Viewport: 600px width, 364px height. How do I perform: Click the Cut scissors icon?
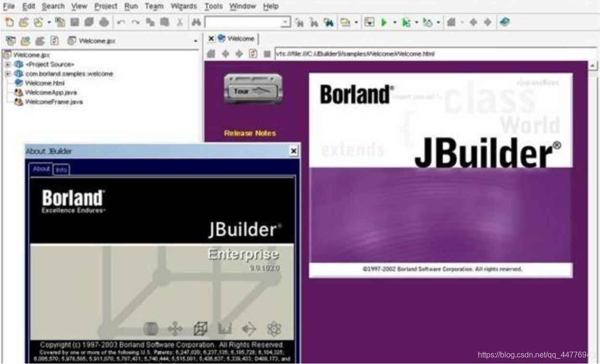coord(179,22)
